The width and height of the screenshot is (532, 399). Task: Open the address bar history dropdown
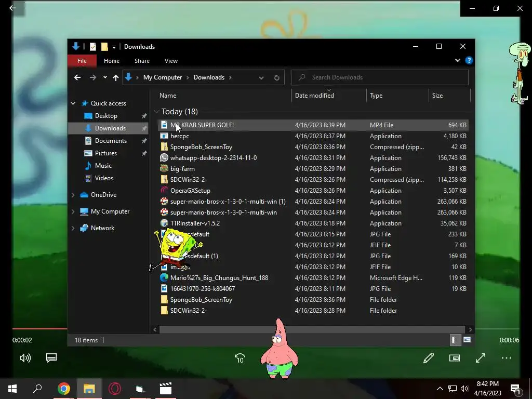coord(261,78)
